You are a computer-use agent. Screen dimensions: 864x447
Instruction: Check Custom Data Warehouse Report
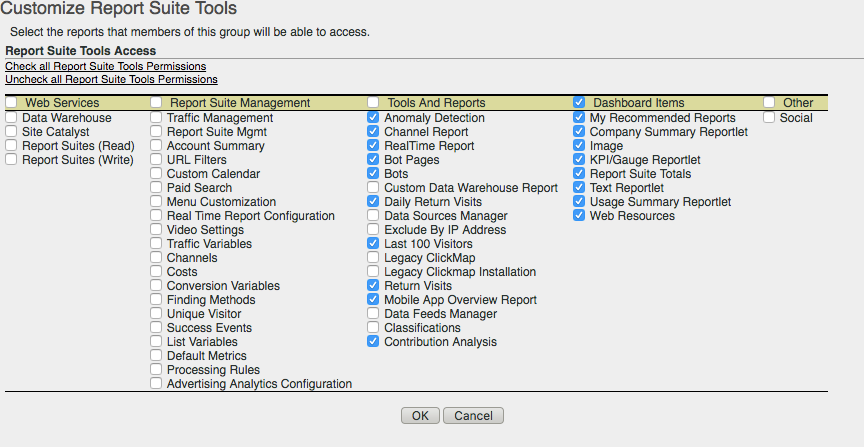(373, 188)
